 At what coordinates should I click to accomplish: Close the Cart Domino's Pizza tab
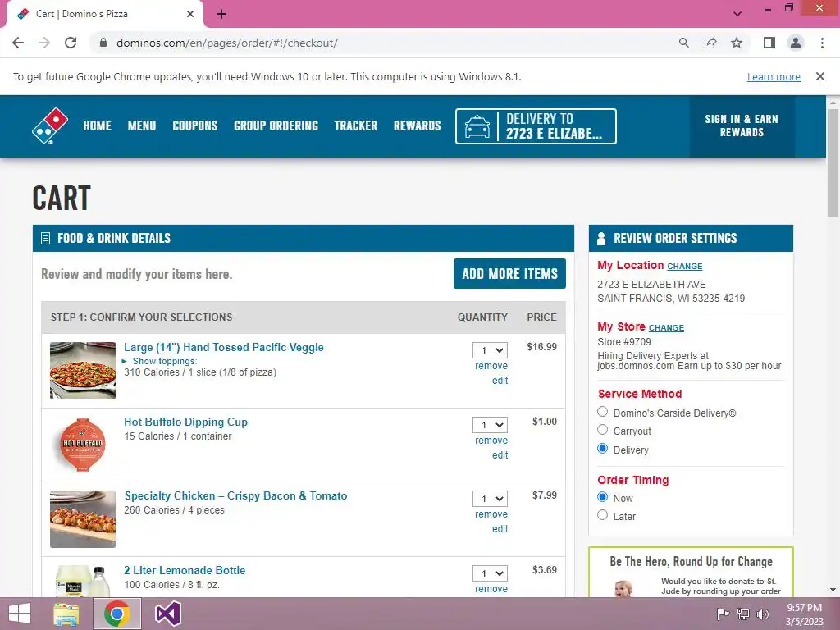click(x=190, y=14)
